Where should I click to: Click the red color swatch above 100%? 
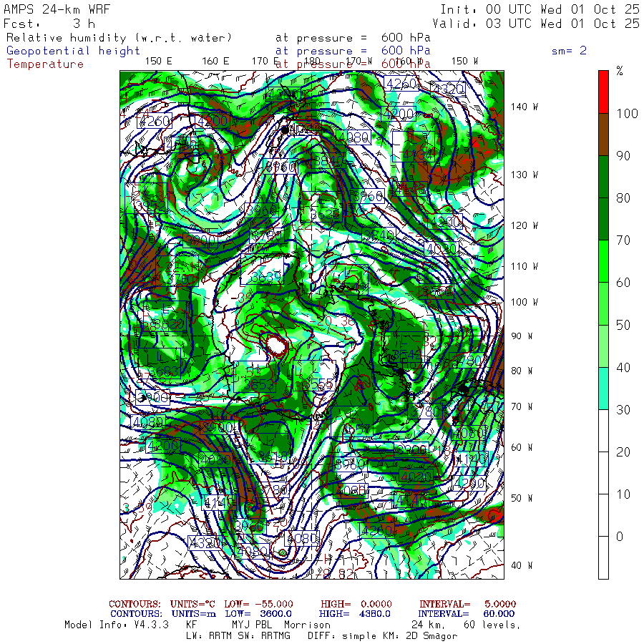603,92
